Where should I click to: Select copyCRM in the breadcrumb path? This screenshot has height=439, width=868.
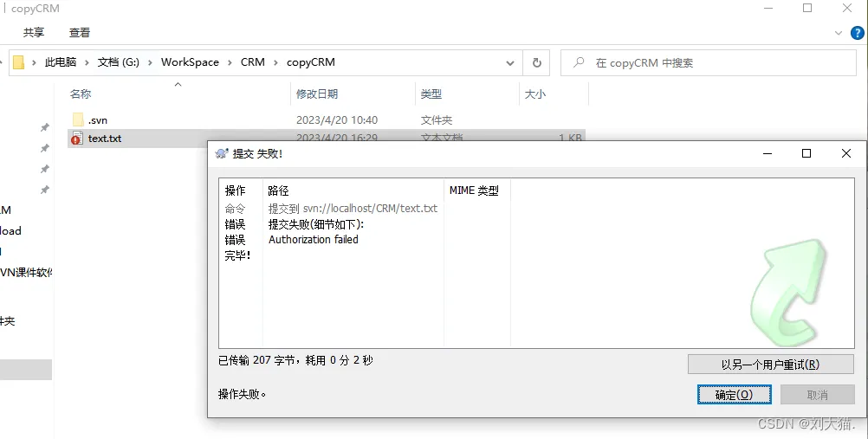[x=310, y=62]
